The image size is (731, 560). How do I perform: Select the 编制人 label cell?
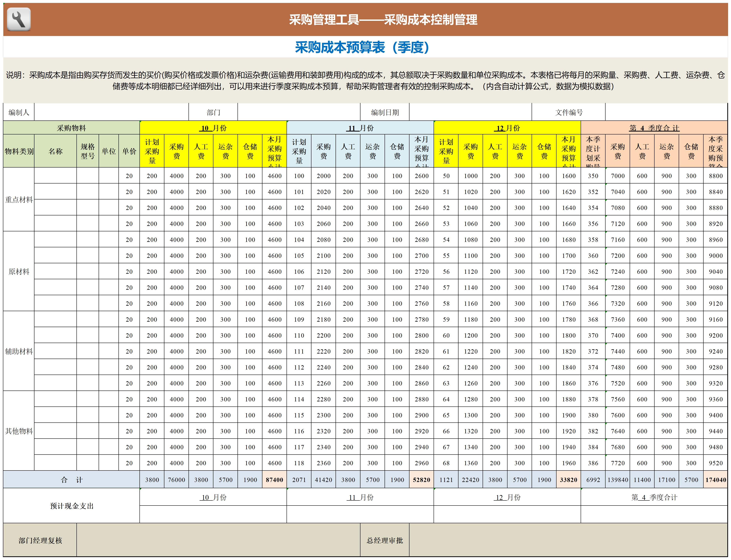19,112
